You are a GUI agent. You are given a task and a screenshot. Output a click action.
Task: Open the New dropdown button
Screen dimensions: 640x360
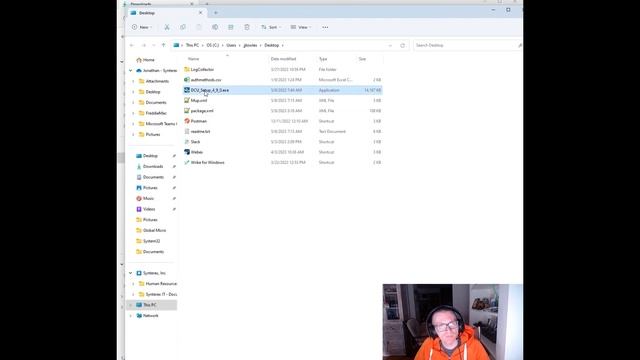[x=142, y=27]
